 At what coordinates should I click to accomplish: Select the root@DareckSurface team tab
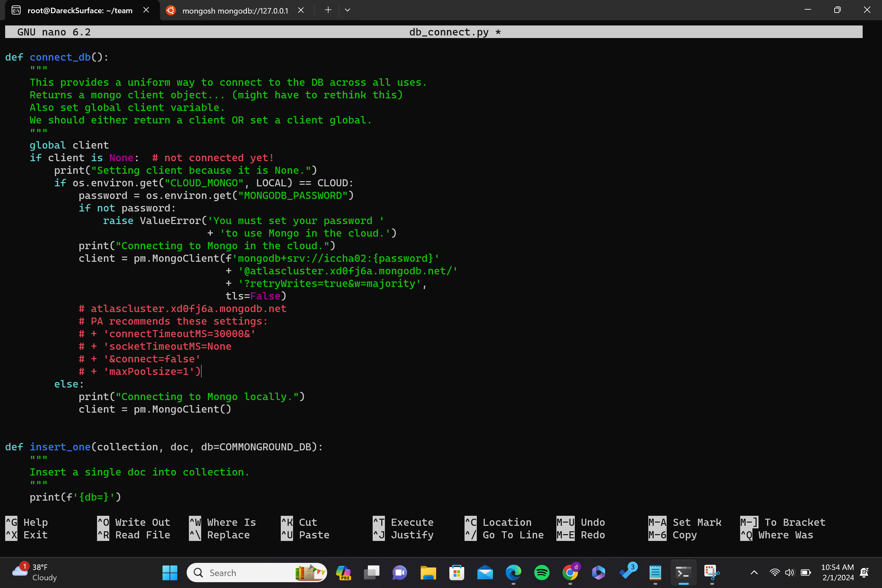coord(80,11)
